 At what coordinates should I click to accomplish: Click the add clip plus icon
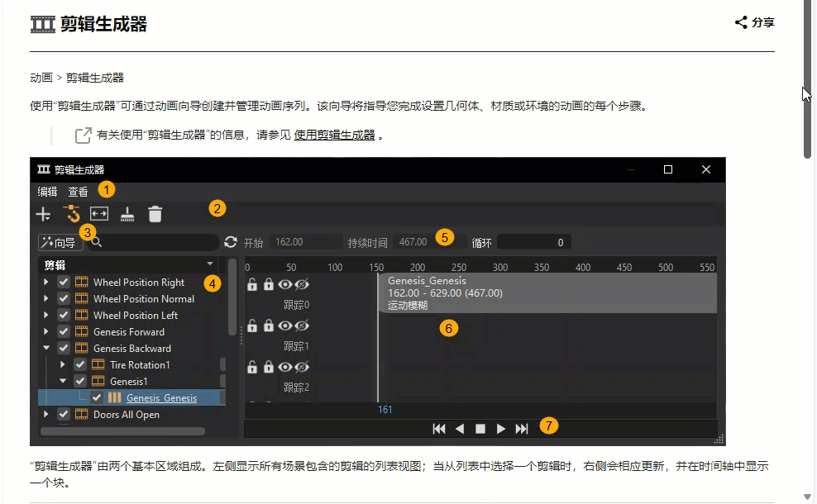coord(43,214)
